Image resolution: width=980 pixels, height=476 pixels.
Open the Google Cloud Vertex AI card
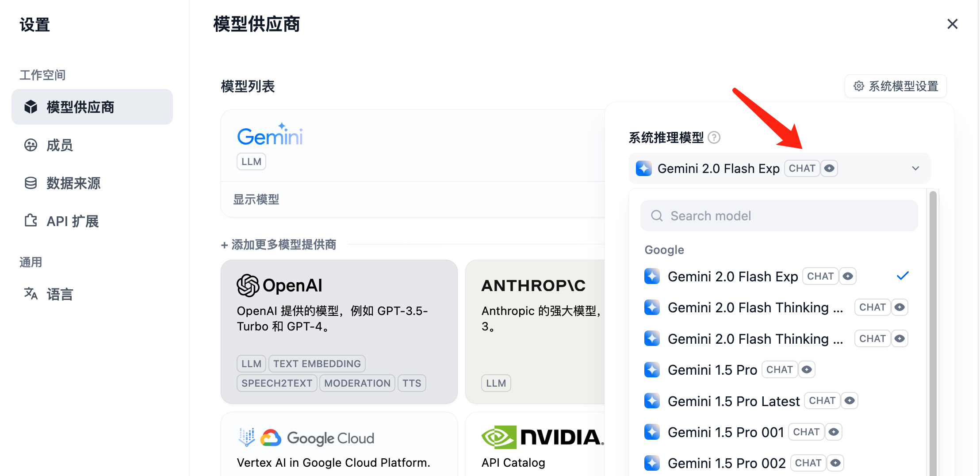point(339,444)
